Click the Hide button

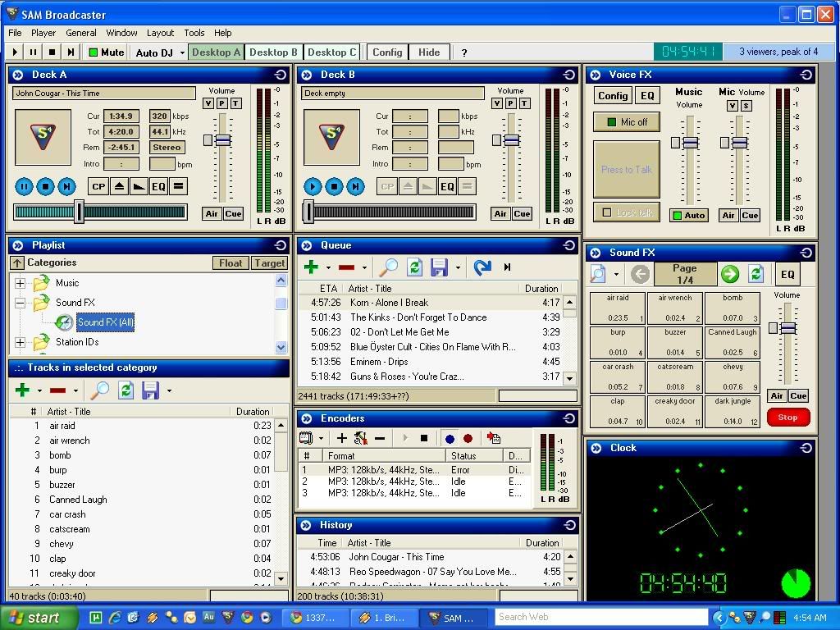pos(429,52)
